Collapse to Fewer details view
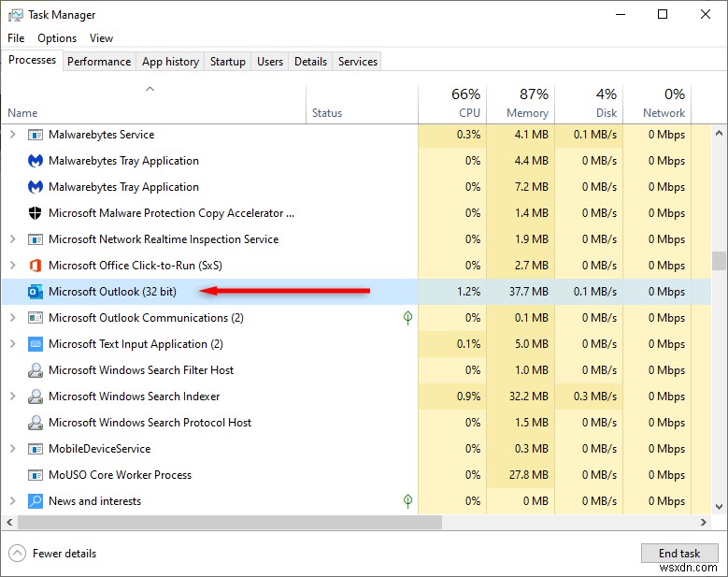This screenshot has width=728, height=577. (52, 554)
